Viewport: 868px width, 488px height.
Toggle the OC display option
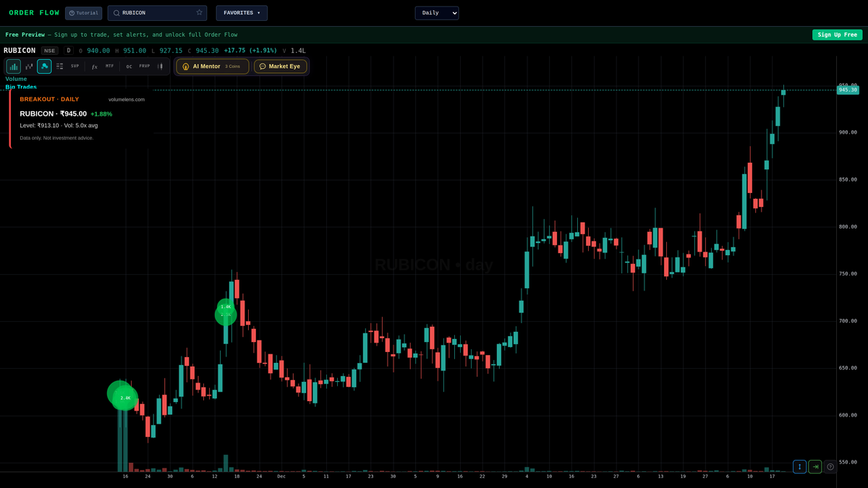tap(128, 66)
